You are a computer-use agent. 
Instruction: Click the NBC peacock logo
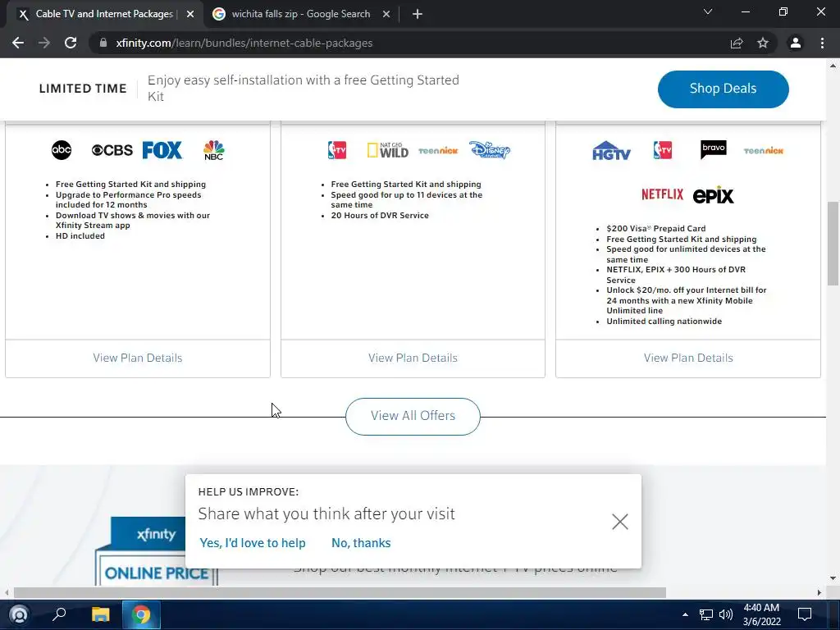coord(214,150)
